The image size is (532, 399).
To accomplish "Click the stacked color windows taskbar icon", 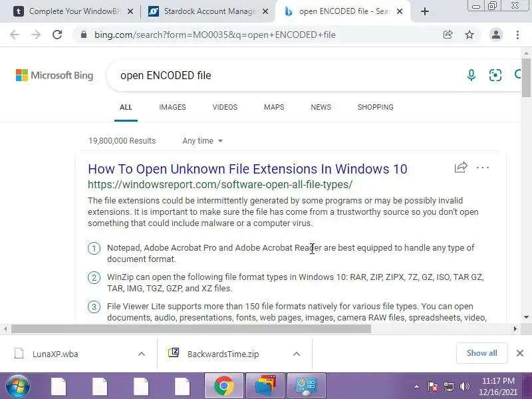I will tap(265, 386).
